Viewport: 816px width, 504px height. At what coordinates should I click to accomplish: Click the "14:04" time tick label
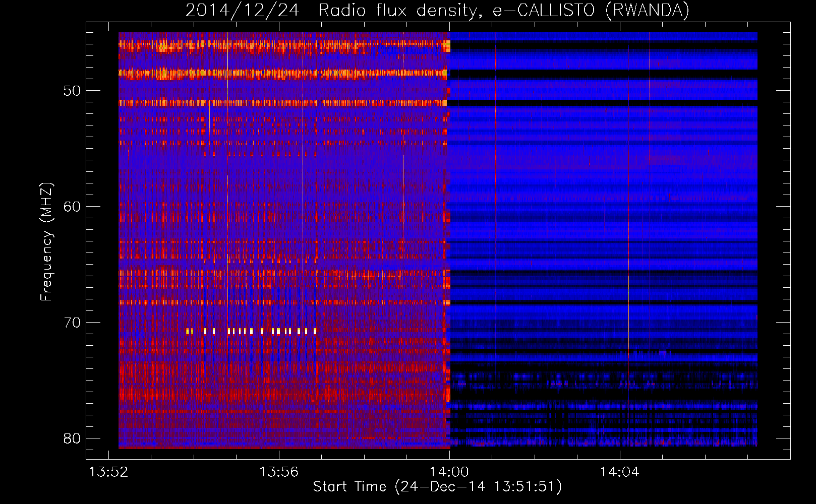(x=619, y=472)
